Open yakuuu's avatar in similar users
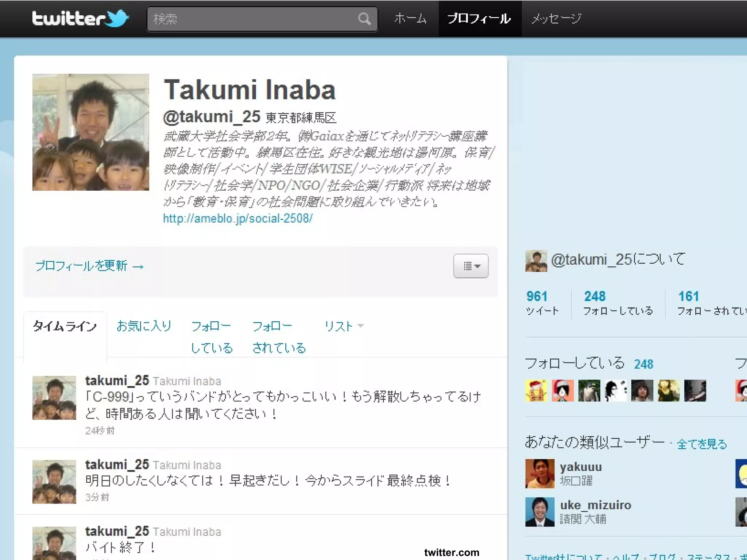747x560 pixels. 539,473
